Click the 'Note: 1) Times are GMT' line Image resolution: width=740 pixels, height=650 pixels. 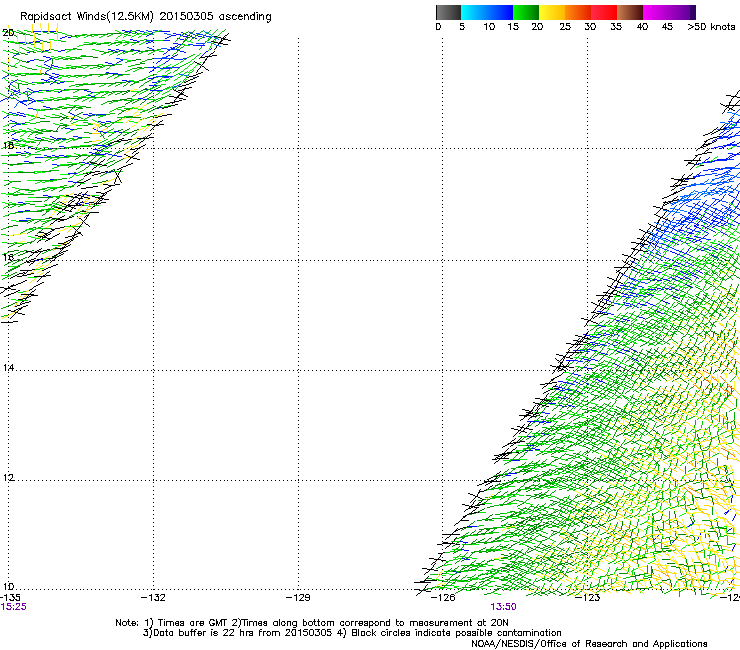tap(311, 623)
